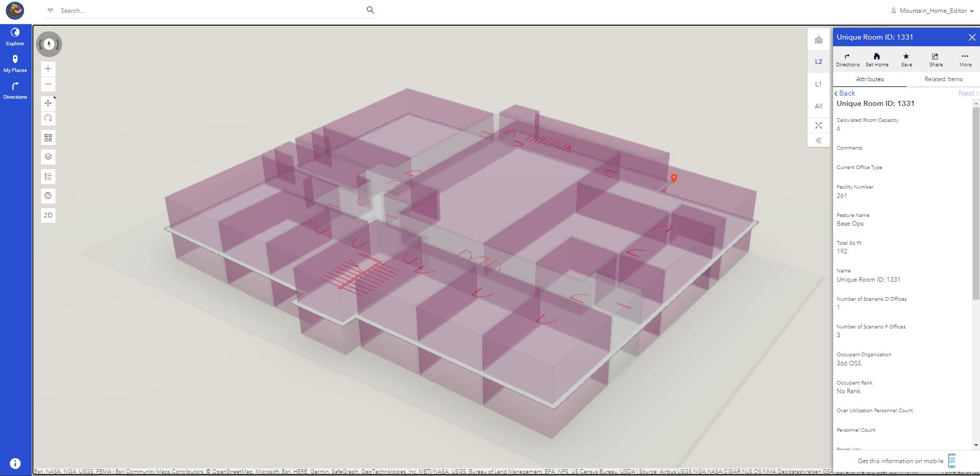Click the globe daylight tool icon
980x476 pixels.
pyautogui.click(x=48, y=196)
